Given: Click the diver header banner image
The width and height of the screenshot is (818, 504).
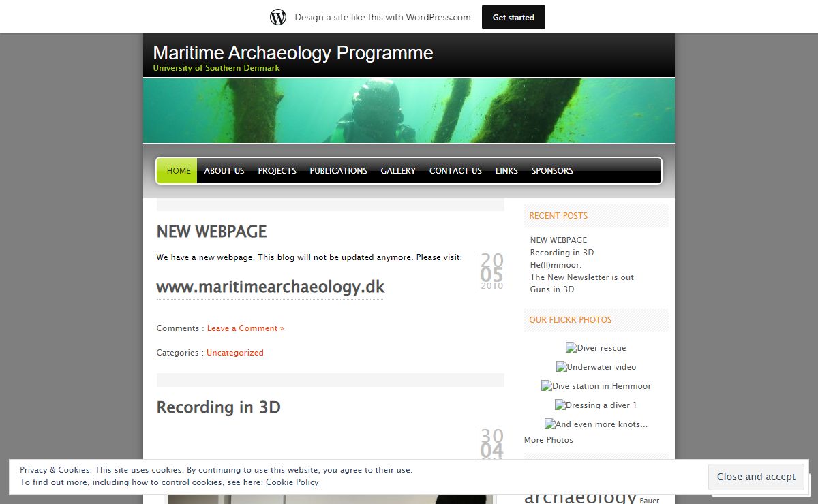Looking at the screenshot, I should pyautogui.click(x=409, y=110).
